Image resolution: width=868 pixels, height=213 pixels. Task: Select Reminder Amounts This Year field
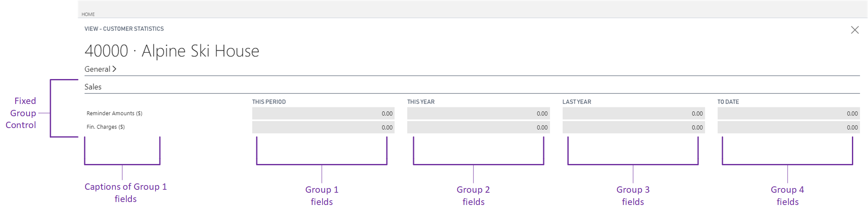click(x=478, y=113)
